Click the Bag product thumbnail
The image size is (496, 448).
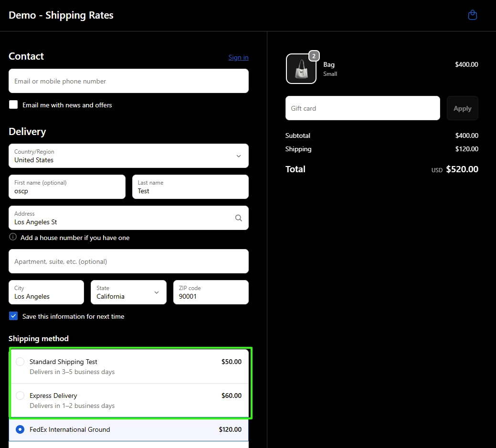tap(301, 69)
